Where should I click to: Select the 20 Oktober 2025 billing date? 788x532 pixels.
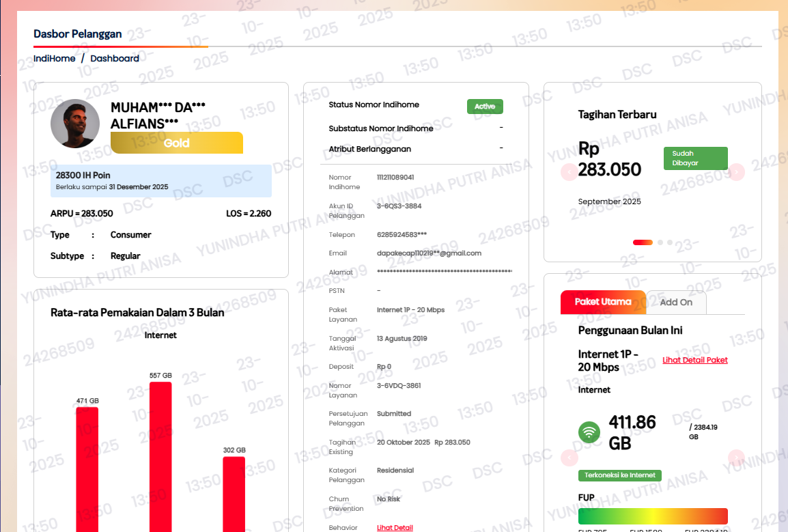[404, 443]
